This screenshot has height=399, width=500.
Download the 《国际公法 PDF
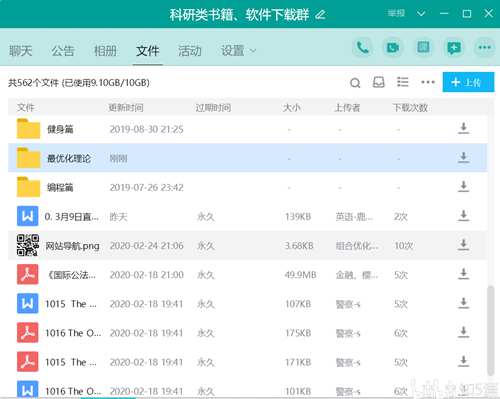[x=463, y=274]
